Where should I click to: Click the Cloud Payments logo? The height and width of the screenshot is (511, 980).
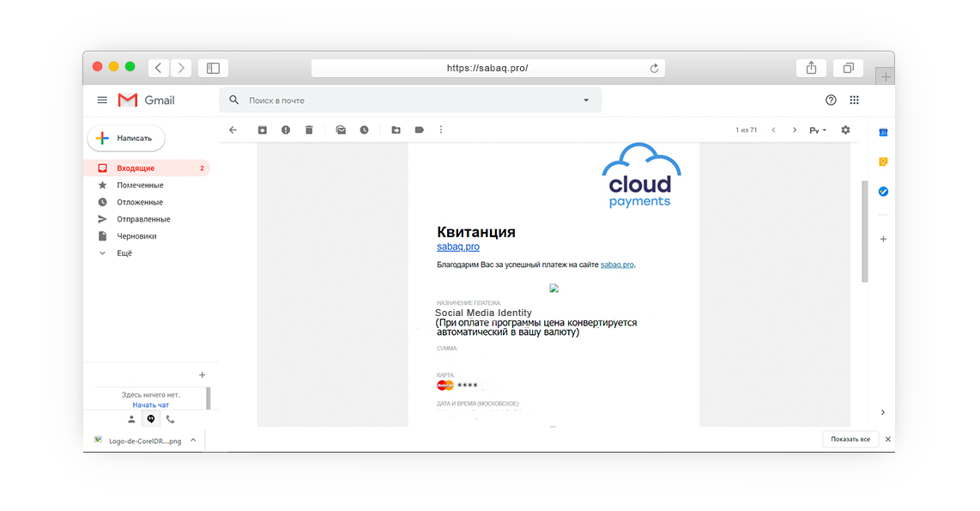[x=641, y=176]
